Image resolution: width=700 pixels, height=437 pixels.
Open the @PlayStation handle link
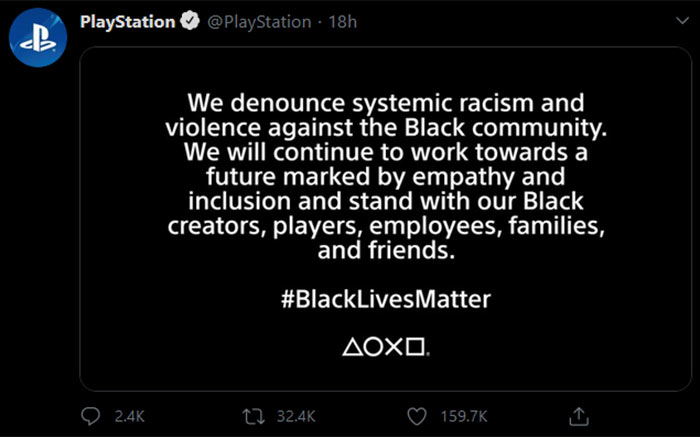[x=259, y=22]
